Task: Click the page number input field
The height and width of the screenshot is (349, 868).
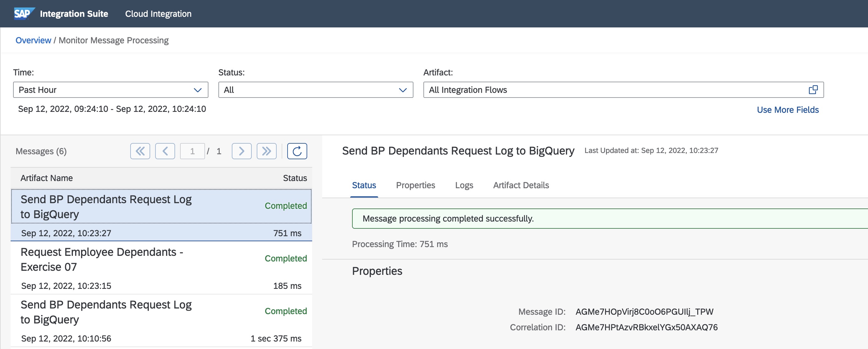Action: pos(193,151)
